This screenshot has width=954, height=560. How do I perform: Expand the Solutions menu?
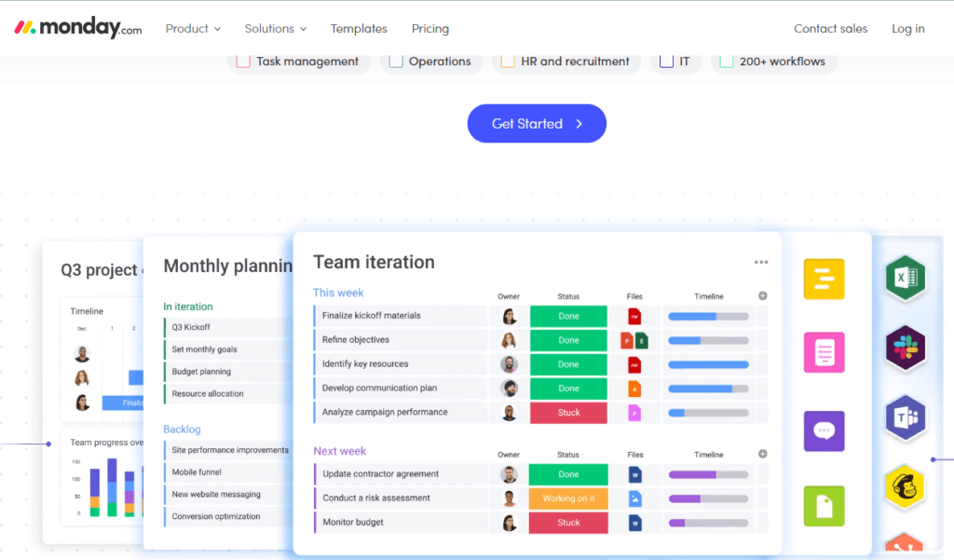coord(274,29)
